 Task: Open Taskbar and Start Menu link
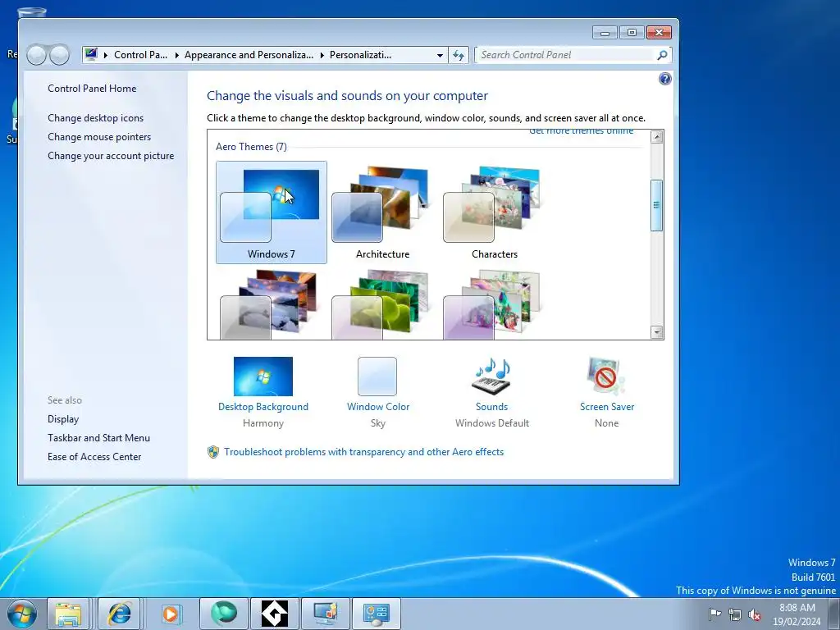tap(98, 438)
